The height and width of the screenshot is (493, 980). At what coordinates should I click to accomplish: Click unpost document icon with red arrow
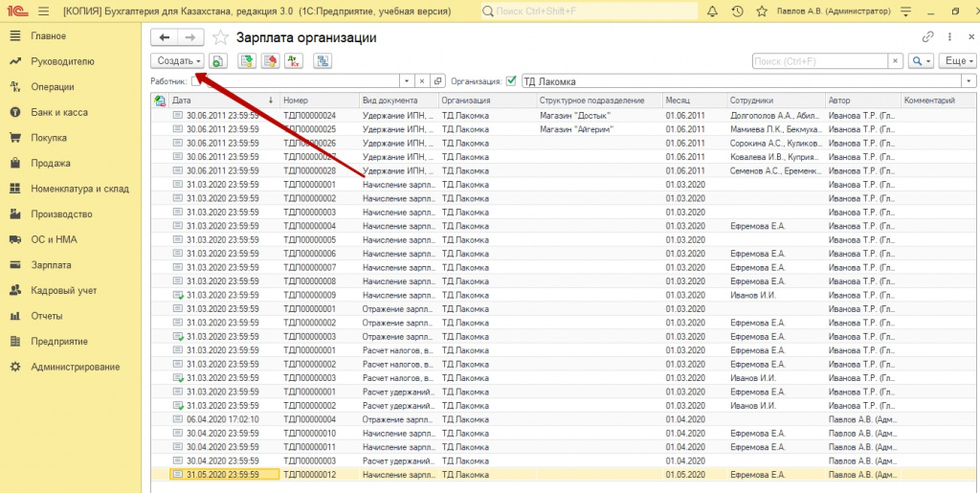point(270,60)
